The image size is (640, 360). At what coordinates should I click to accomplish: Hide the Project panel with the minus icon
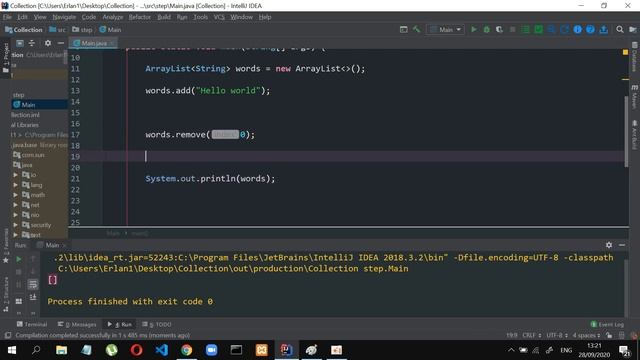(x=61, y=43)
